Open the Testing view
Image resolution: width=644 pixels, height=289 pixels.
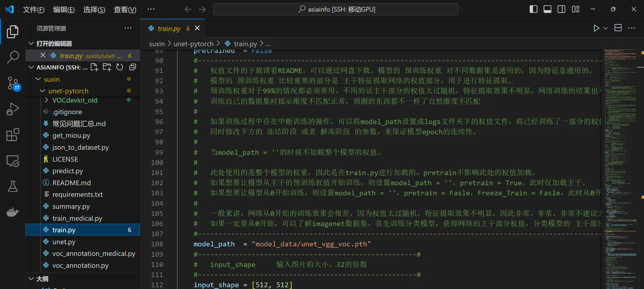pos(13,186)
